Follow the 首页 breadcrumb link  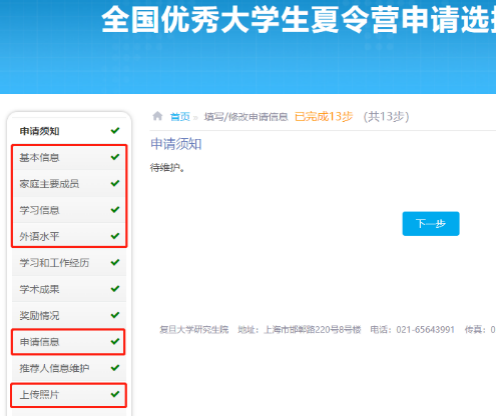tap(180, 117)
